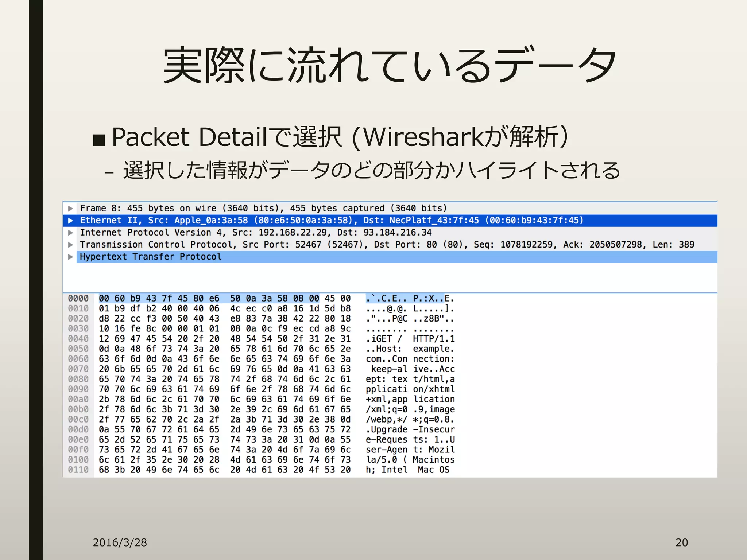The width and height of the screenshot is (747, 560).
Task: Select Internet Protocol Version 4 row
Action: [390, 233]
